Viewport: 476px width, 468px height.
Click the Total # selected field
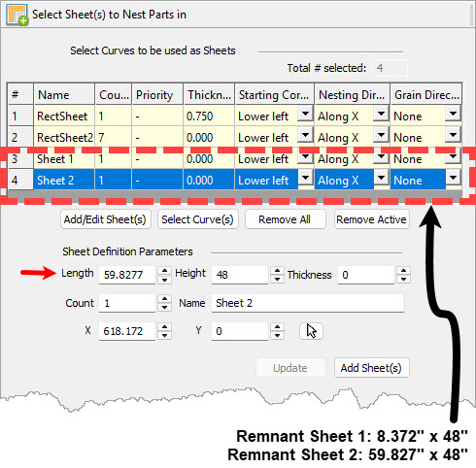coord(390,68)
